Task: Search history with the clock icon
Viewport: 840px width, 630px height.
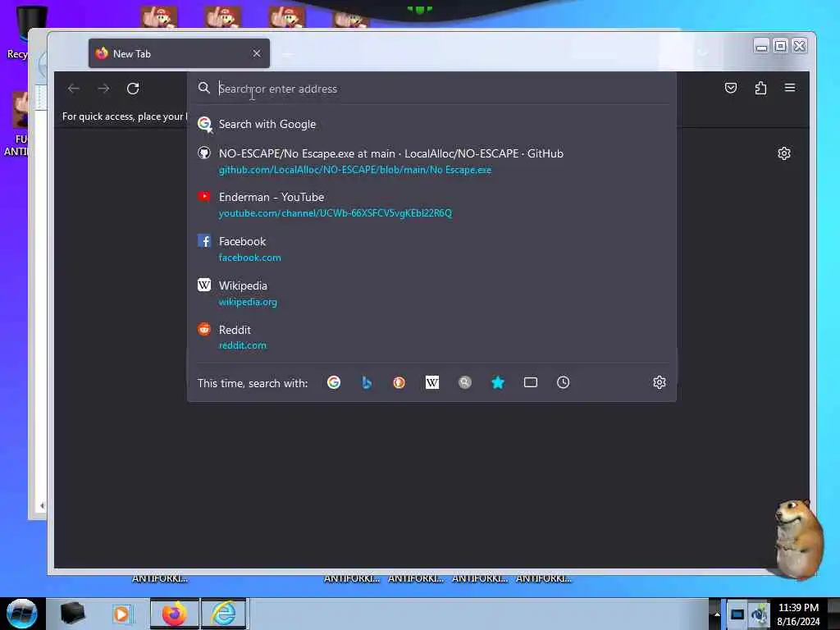Action: [x=563, y=382]
